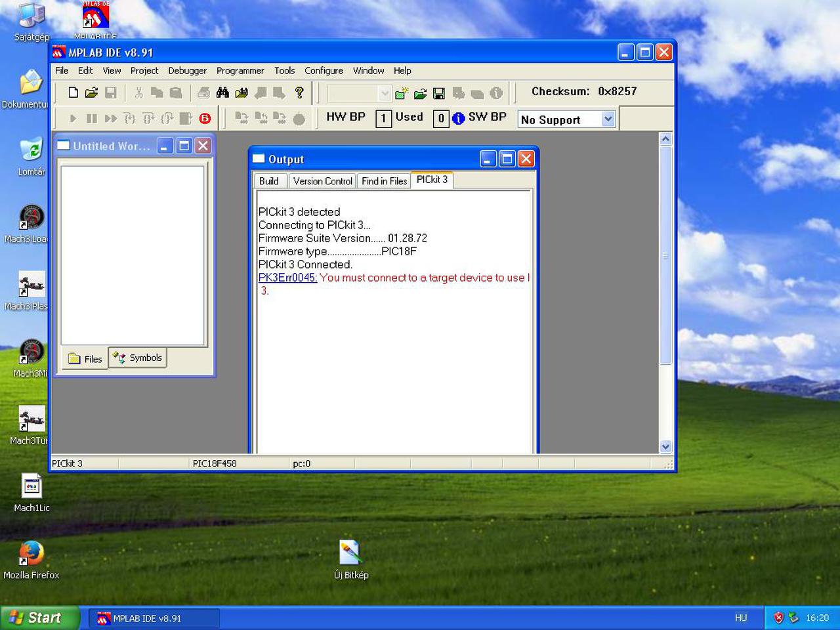Open Help with the question mark icon
Image resolution: width=840 pixels, height=630 pixels.
[x=299, y=93]
